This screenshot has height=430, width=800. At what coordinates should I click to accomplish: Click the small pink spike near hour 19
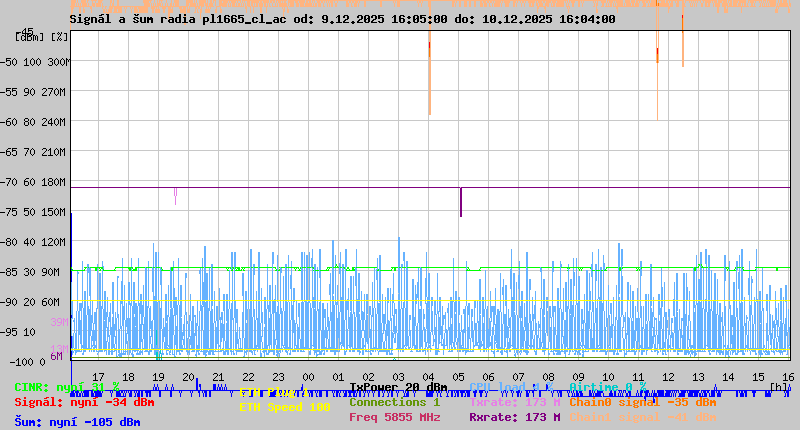(175, 194)
